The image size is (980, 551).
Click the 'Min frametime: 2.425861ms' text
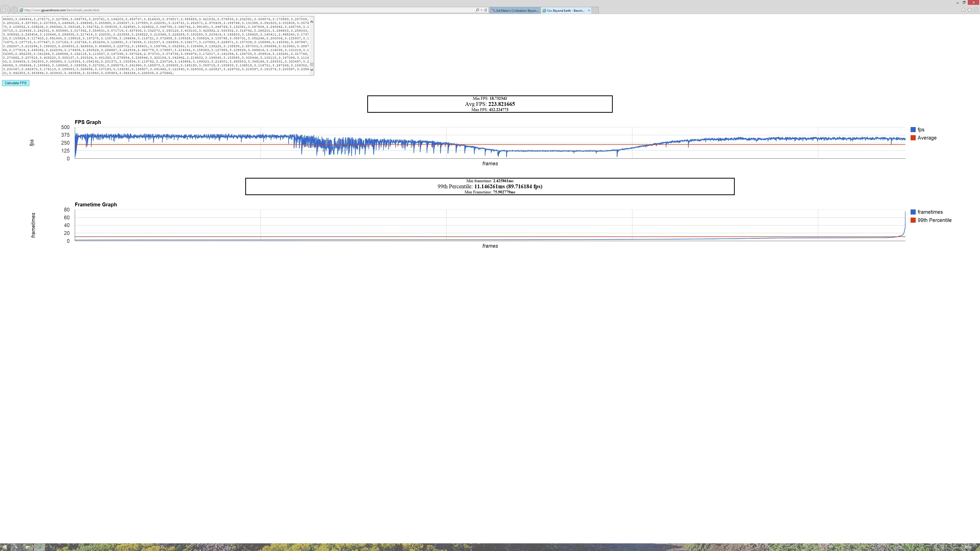point(490,181)
